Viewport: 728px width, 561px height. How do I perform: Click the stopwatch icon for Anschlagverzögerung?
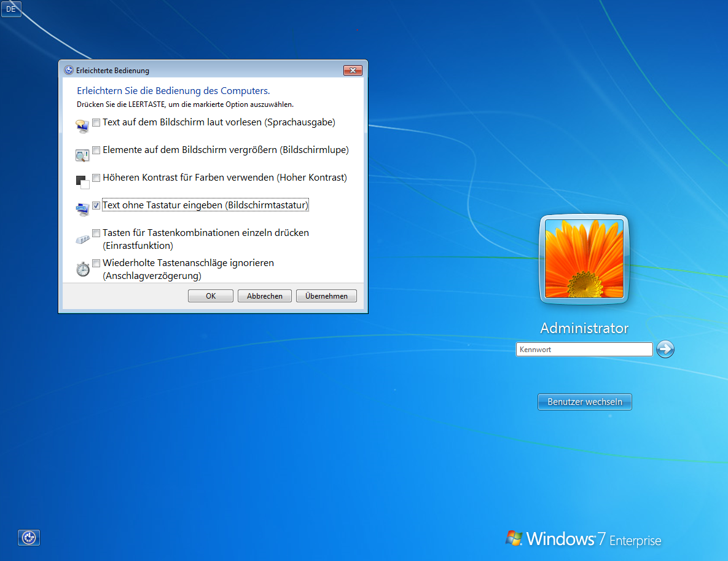[x=82, y=269]
